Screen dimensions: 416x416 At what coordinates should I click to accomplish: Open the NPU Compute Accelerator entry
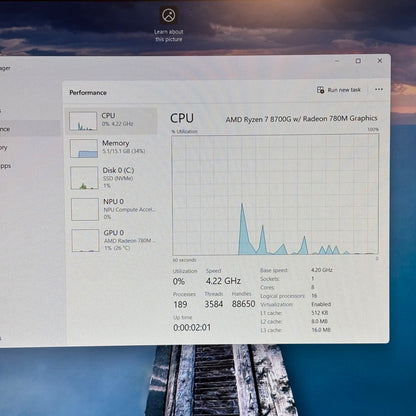tap(113, 209)
